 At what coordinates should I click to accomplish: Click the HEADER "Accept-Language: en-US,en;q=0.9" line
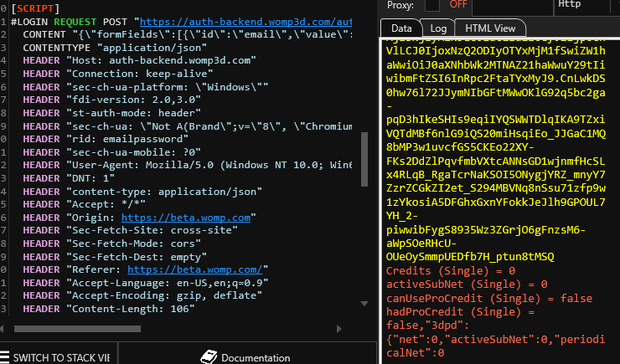point(146,283)
